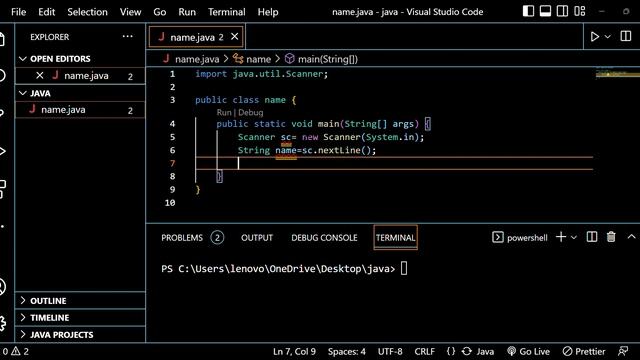Select Java language mode in status bar
The height and width of the screenshot is (360, 640).
click(485, 351)
